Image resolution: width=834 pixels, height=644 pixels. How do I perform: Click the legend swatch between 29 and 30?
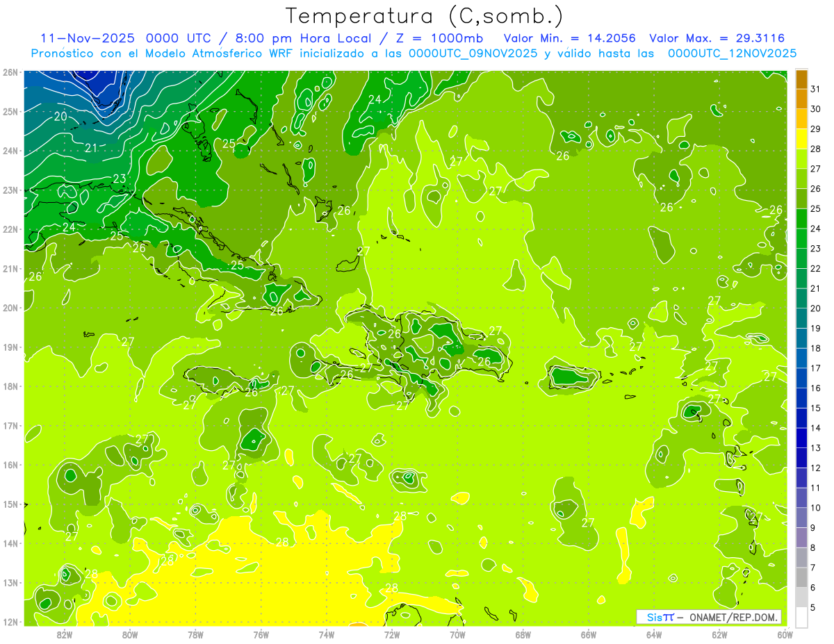[x=801, y=119]
